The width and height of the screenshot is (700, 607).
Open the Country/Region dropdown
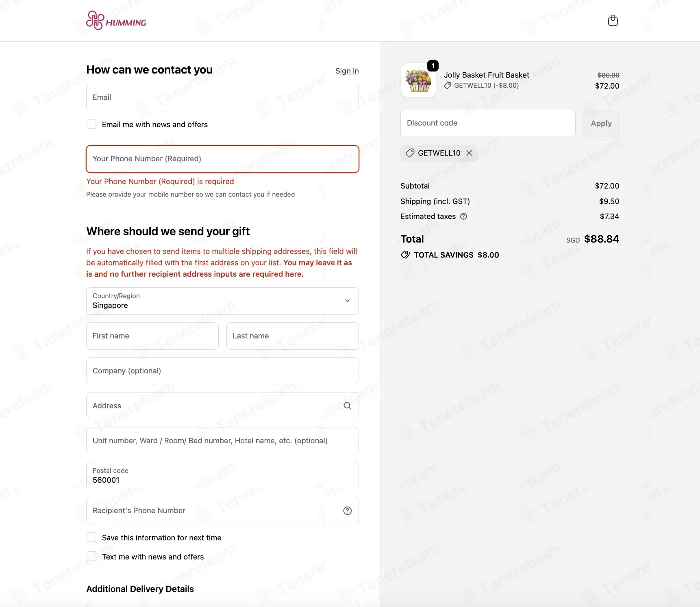click(x=222, y=301)
